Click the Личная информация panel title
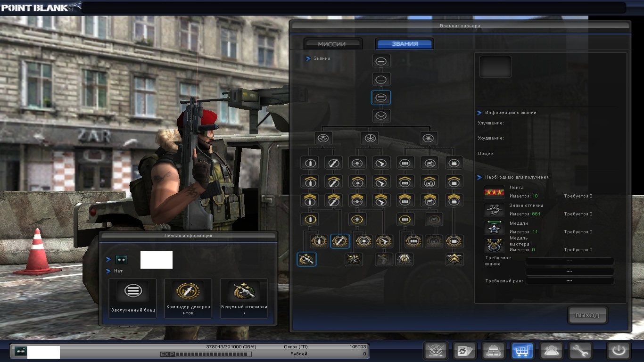 [188, 236]
